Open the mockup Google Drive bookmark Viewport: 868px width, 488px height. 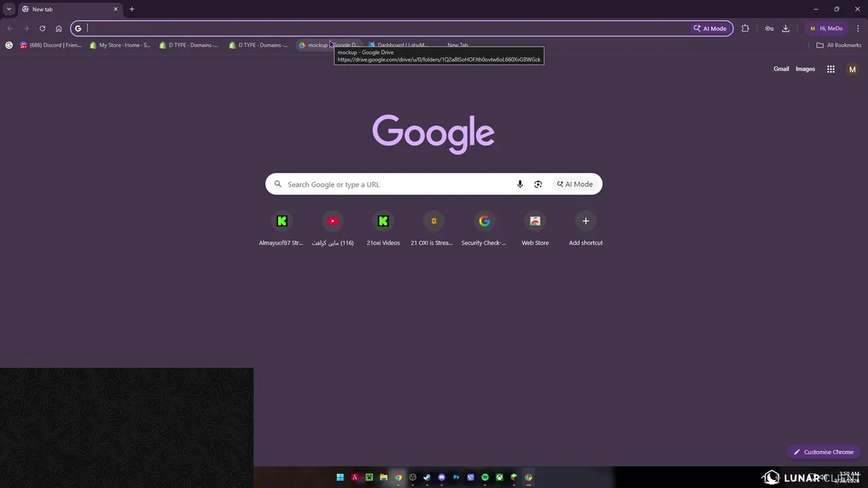tap(329, 45)
